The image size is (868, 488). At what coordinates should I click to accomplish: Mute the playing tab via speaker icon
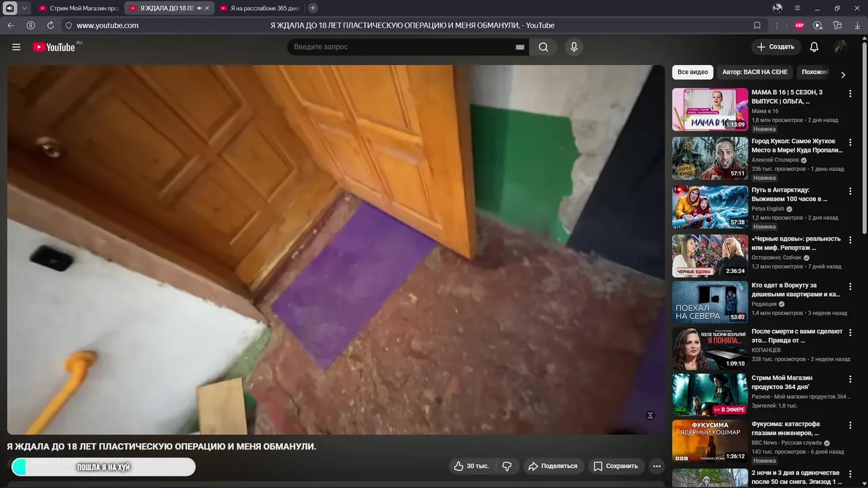[199, 8]
